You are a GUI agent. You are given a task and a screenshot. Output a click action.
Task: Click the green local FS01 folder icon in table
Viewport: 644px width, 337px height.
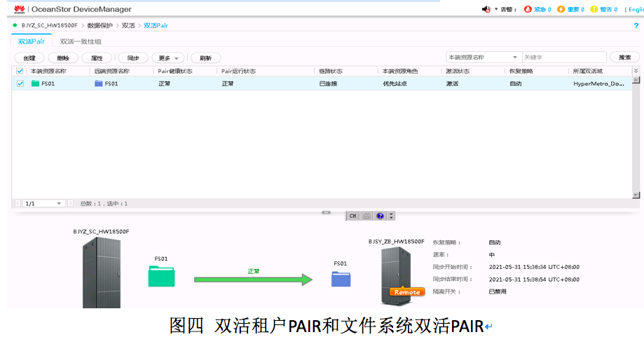pos(35,83)
